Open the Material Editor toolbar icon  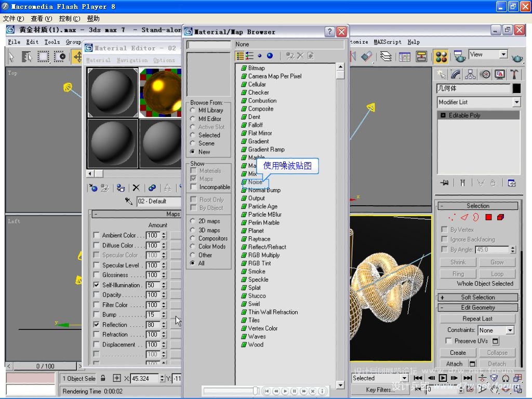[441, 57]
